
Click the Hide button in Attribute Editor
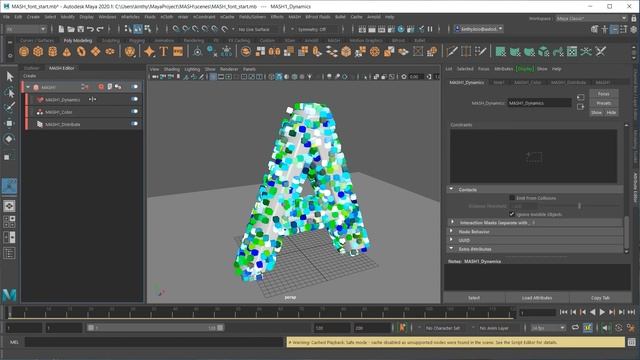point(611,113)
